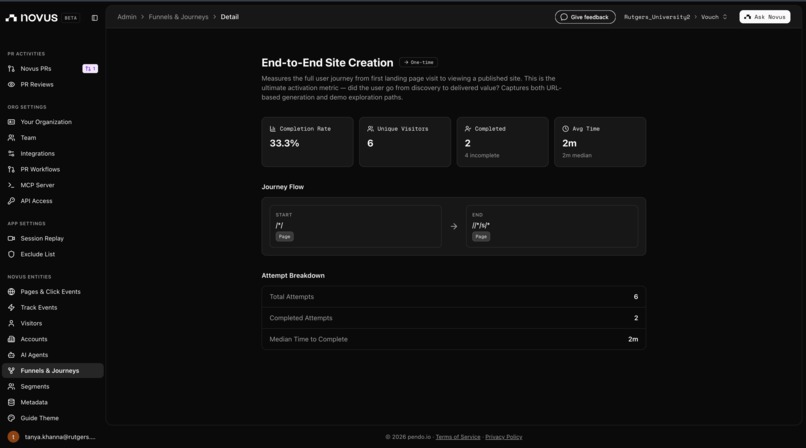The width and height of the screenshot is (806, 448).
Task: Click the Journey Flow heading
Action: [x=282, y=187]
